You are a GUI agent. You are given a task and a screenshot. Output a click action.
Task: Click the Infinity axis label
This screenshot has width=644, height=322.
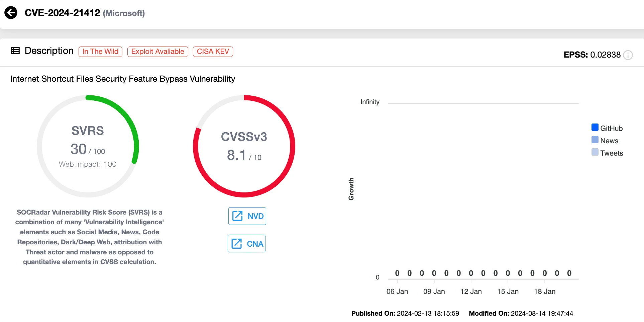pyautogui.click(x=370, y=102)
